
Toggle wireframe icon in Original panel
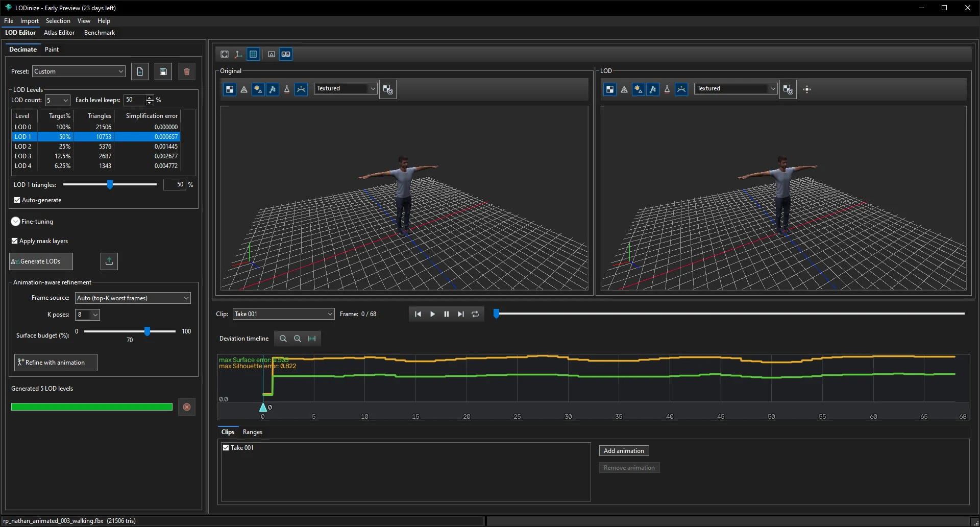(244, 89)
